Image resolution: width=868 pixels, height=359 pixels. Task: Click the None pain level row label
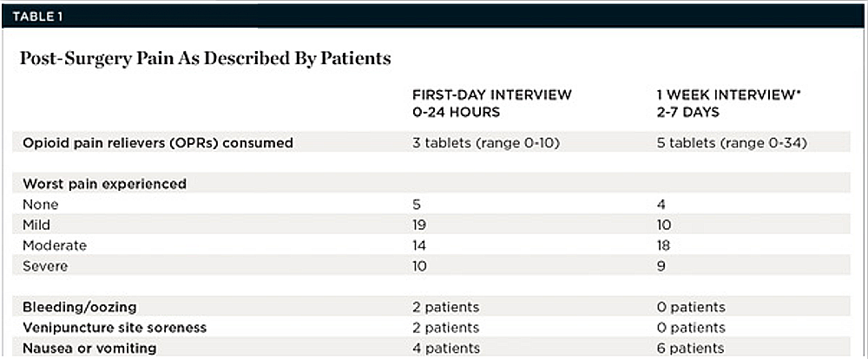(41, 205)
